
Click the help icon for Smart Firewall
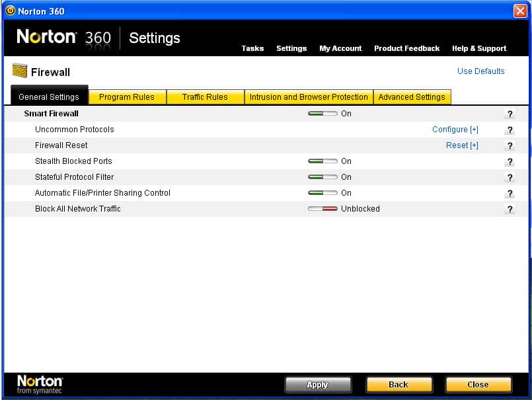[510, 114]
